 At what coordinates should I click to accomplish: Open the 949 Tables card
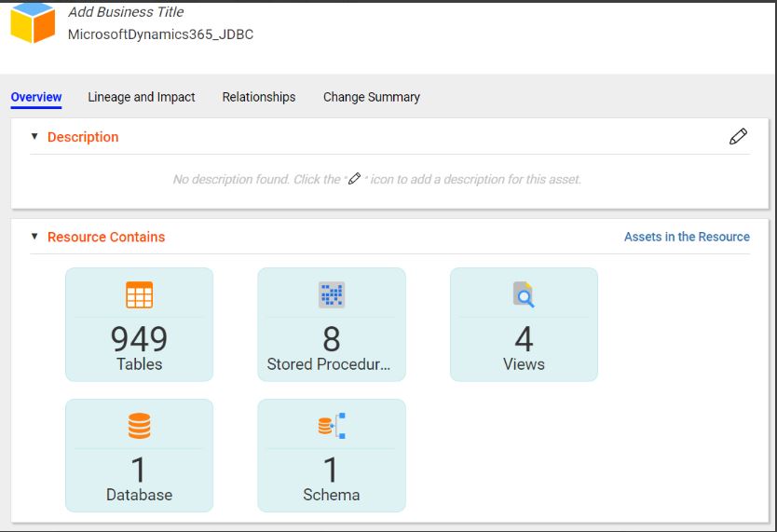(x=139, y=324)
